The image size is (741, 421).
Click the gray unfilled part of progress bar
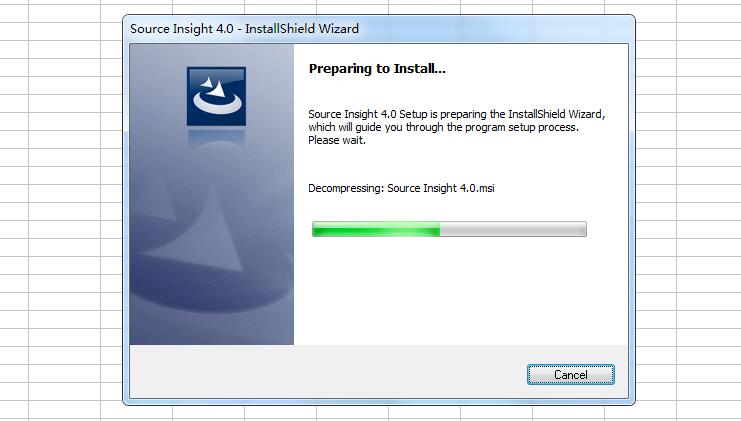pos(513,229)
